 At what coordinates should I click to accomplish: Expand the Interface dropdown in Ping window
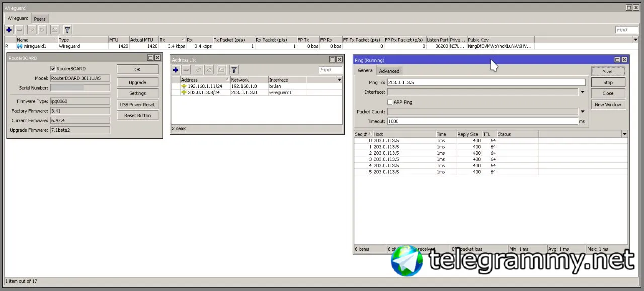pos(582,92)
